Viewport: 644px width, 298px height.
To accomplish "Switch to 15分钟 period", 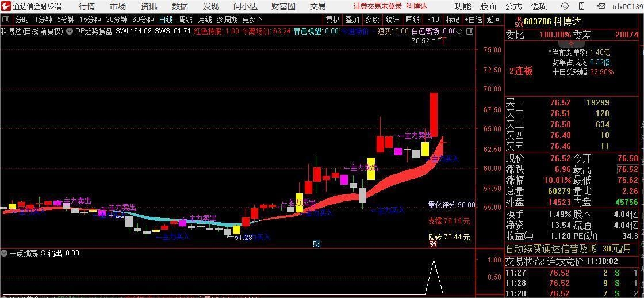I will pos(90,20).
